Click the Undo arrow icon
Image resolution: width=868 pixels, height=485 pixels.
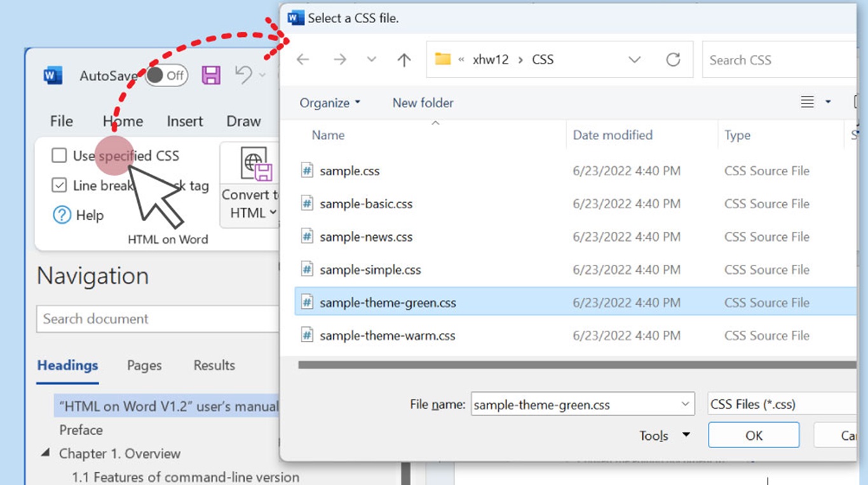tap(244, 74)
